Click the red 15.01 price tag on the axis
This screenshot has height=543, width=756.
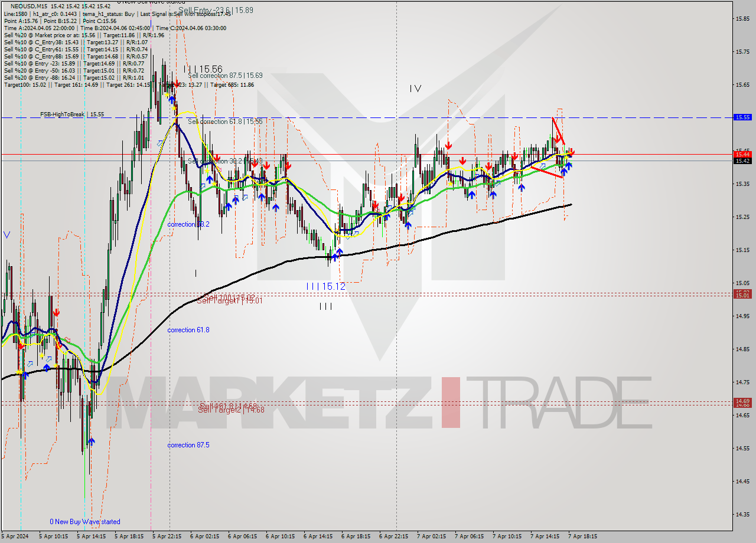[x=742, y=295]
